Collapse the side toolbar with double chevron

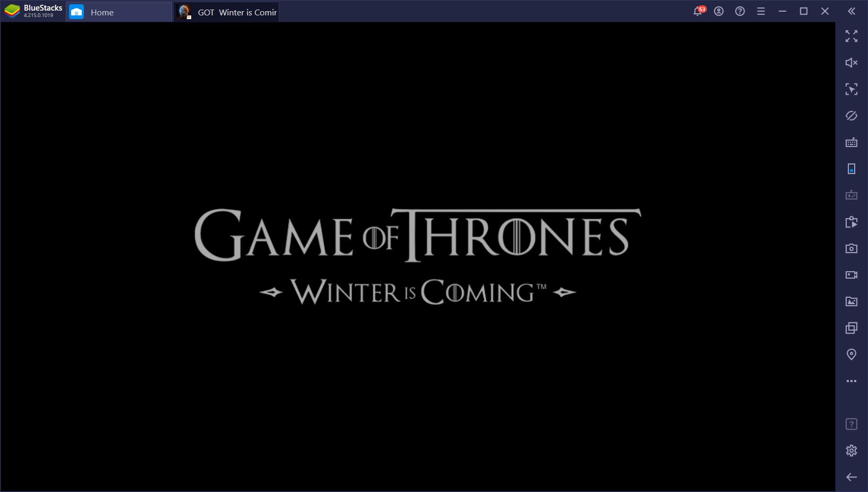(852, 11)
